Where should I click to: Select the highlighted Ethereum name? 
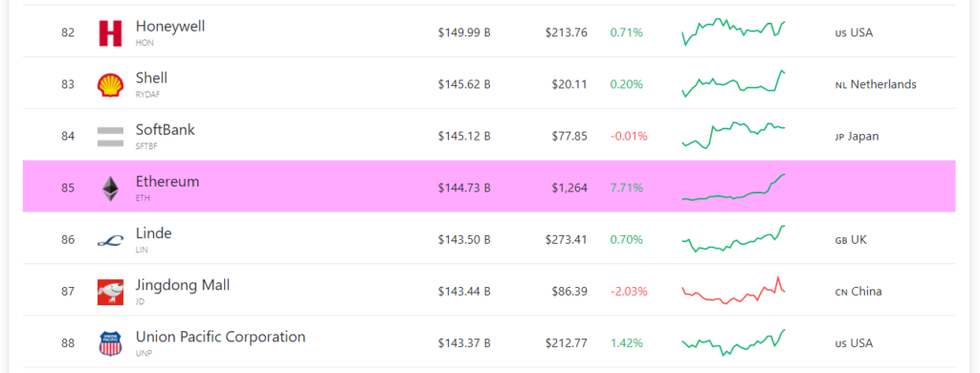tap(167, 182)
